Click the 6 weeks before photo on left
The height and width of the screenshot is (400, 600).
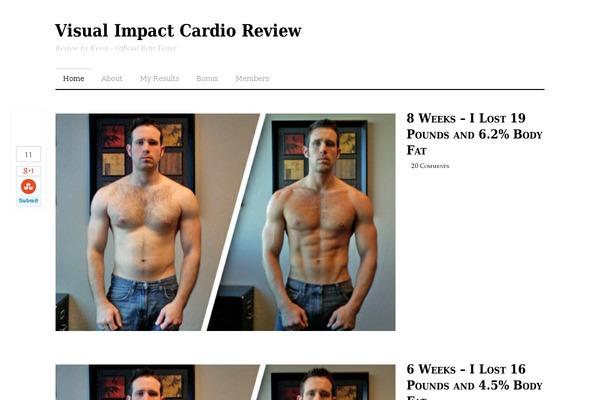157,382
